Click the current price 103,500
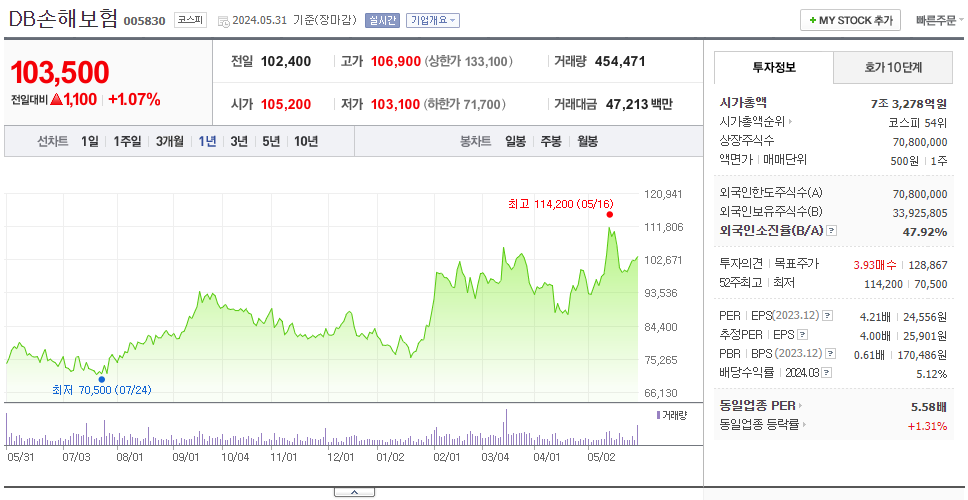Image resolution: width=968 pixels, height=500 pixels. tap(60, 73)
